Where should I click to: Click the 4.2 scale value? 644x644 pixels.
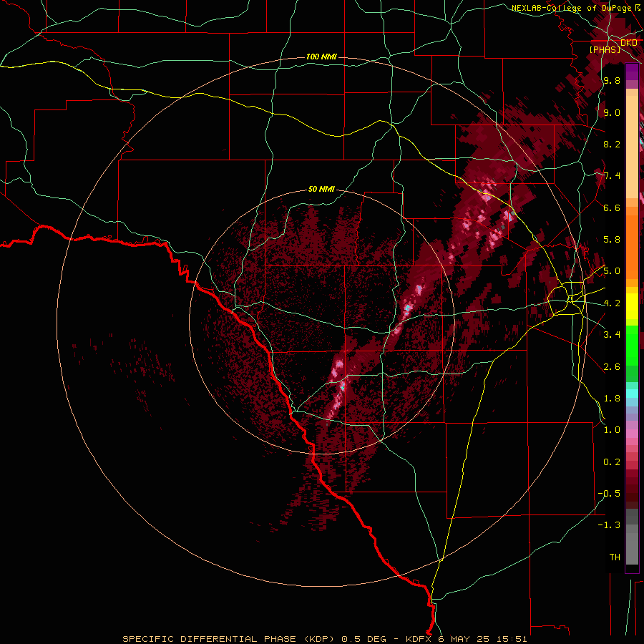(612, 303)
